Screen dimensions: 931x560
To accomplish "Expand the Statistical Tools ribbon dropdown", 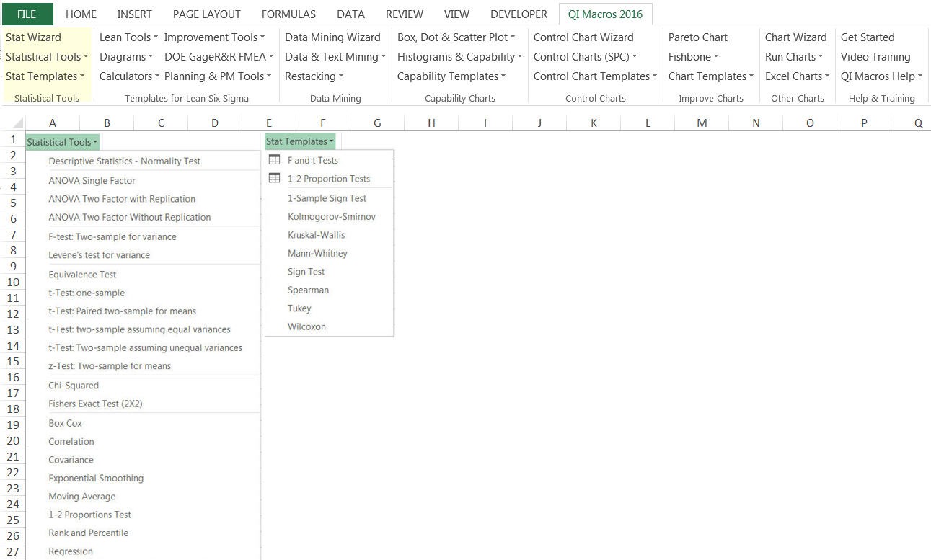I will (47, 56).
